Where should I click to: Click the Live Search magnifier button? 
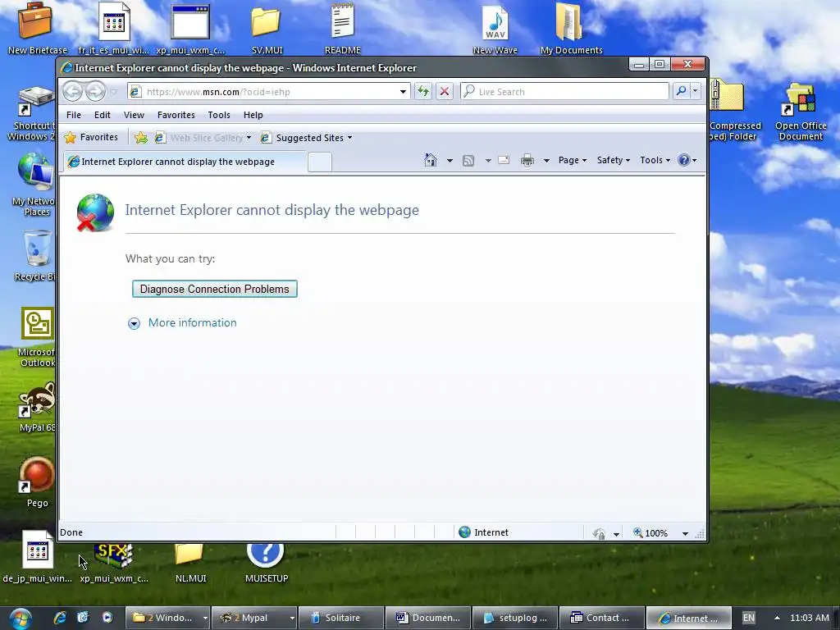(x=681, y=92)
